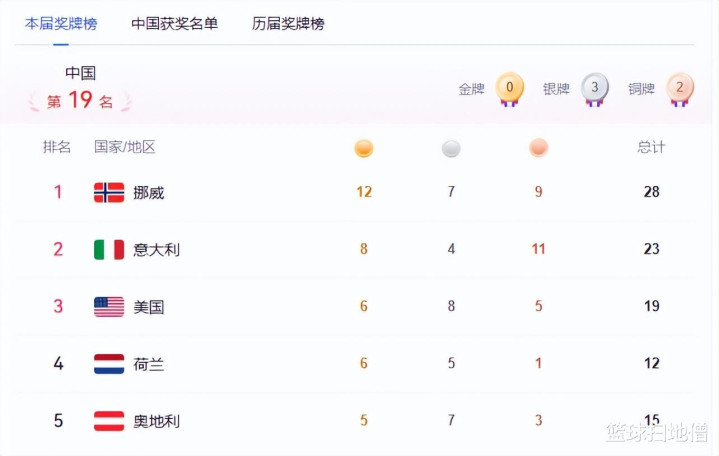Click the Austria flag icon

click(x=109, y=421)
